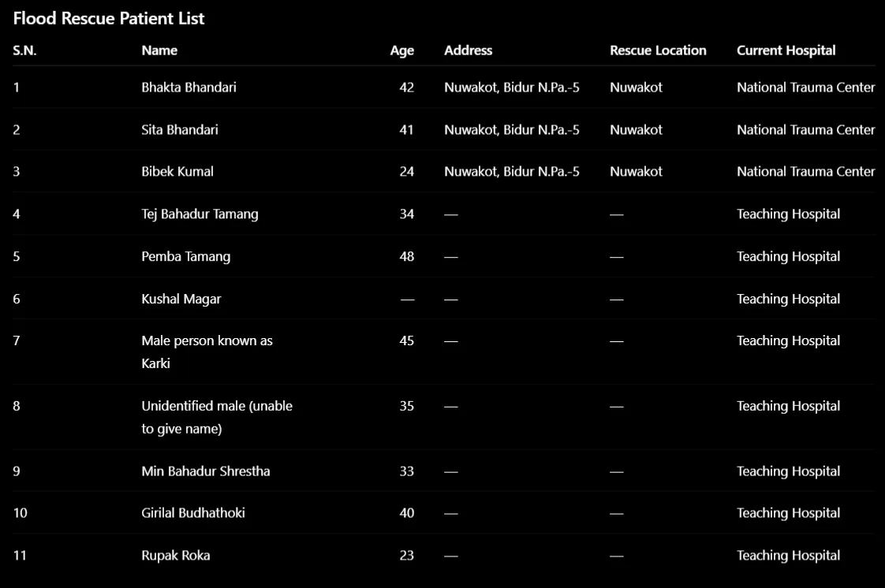Click the Tej Bahadur Tamang entry
Viewport: 885px width, 588px height.
click(200, 214)
